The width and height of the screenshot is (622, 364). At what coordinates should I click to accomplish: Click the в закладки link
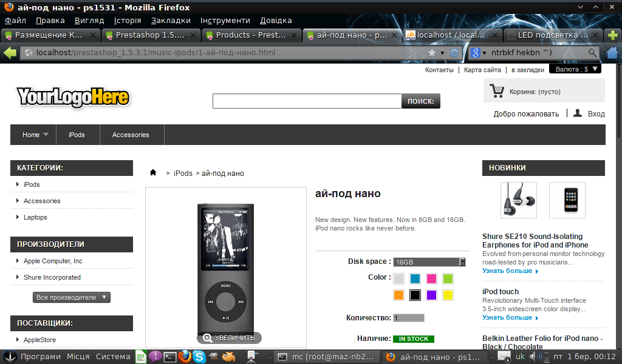pos(528,70)
